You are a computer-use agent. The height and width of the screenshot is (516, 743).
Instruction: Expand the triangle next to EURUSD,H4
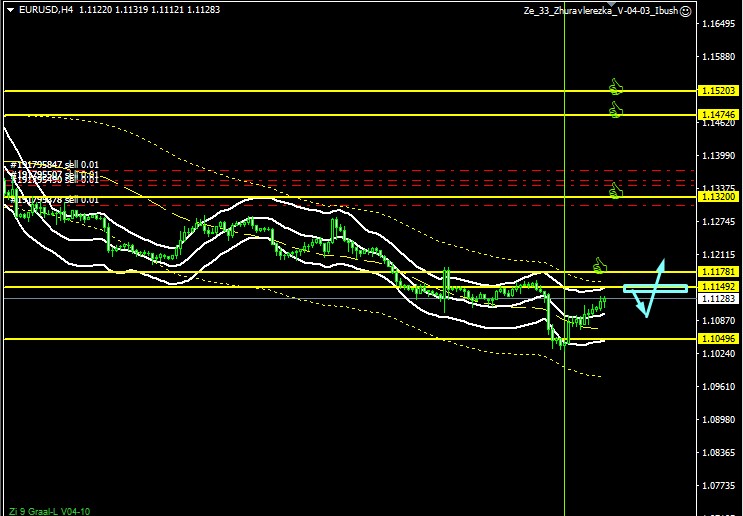[x=10, y=9]
